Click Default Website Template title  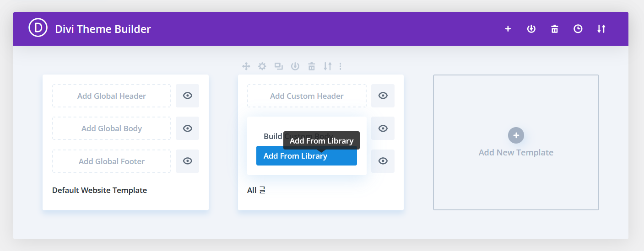tap(99, 190)
